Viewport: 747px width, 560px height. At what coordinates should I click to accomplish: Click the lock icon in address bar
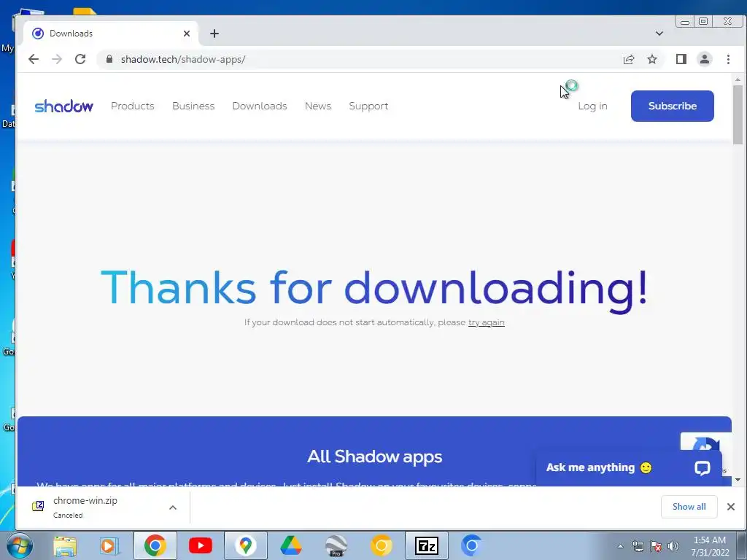tap(109, 59)
